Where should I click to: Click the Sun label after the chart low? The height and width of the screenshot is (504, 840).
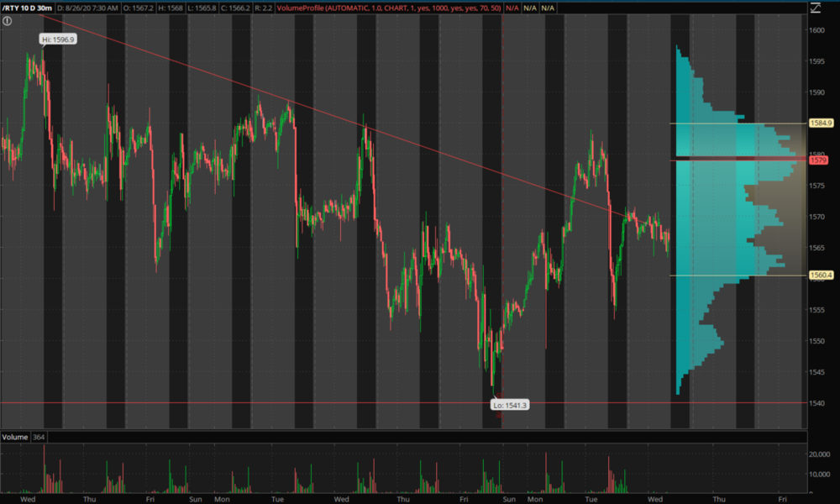(508, 498)
